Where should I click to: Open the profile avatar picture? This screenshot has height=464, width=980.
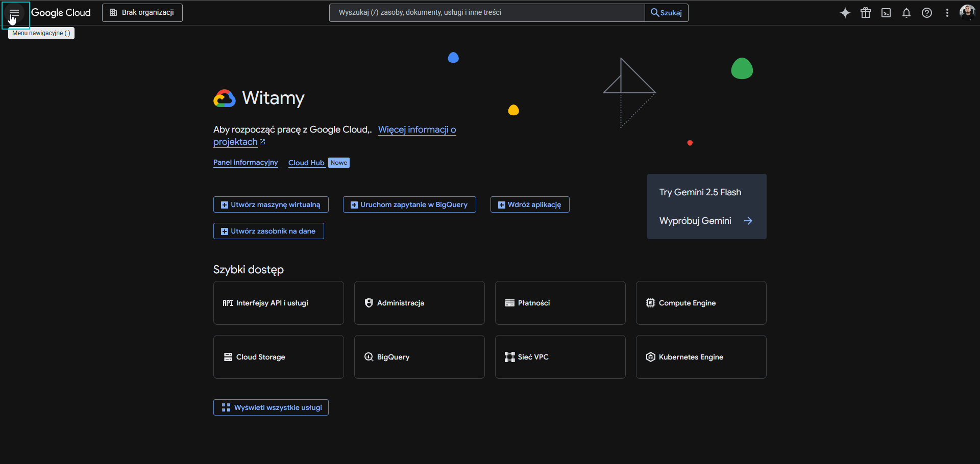click(x=968, y=13)
